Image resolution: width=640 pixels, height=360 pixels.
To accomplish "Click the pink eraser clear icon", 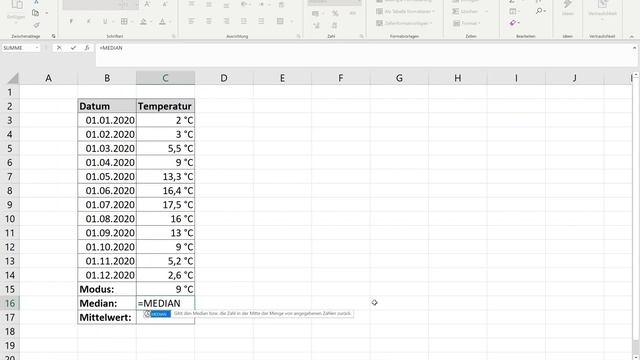I will tap(513, 23).
